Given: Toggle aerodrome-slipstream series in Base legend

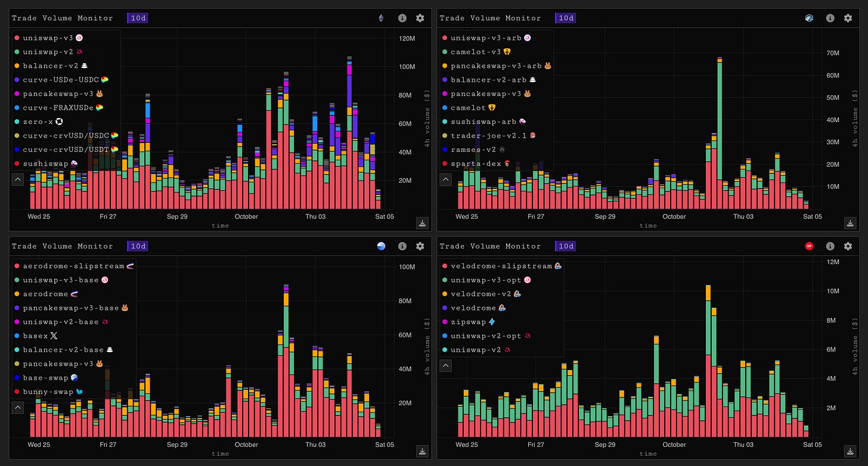Looking at the screenshot, I should point(74,266).
